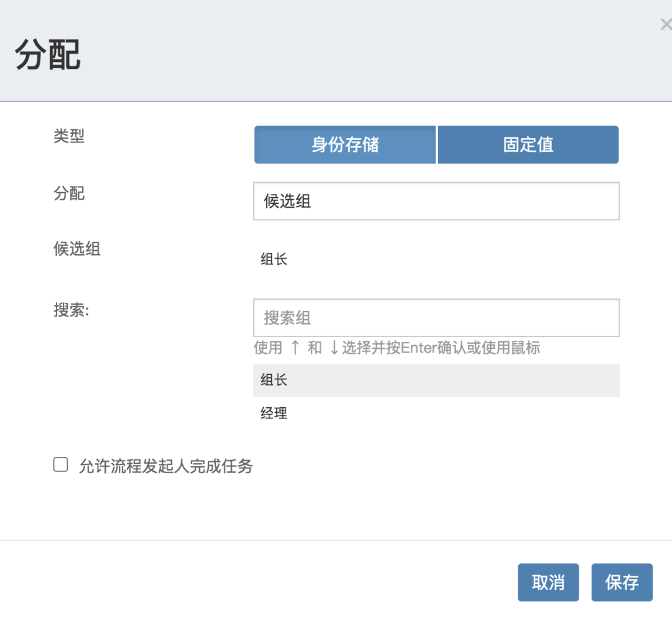Image resolution: width=672 pixels, height=623 pixels.
Task: Open the 分配 dropdown showing 候选组
Action: coord(436,201)
